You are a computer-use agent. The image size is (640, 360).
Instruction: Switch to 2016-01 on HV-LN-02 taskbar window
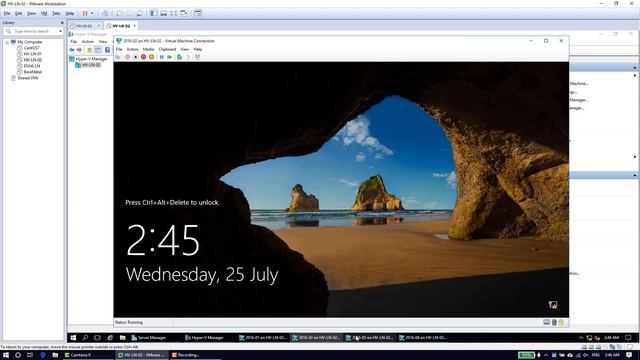coord(262,338)
